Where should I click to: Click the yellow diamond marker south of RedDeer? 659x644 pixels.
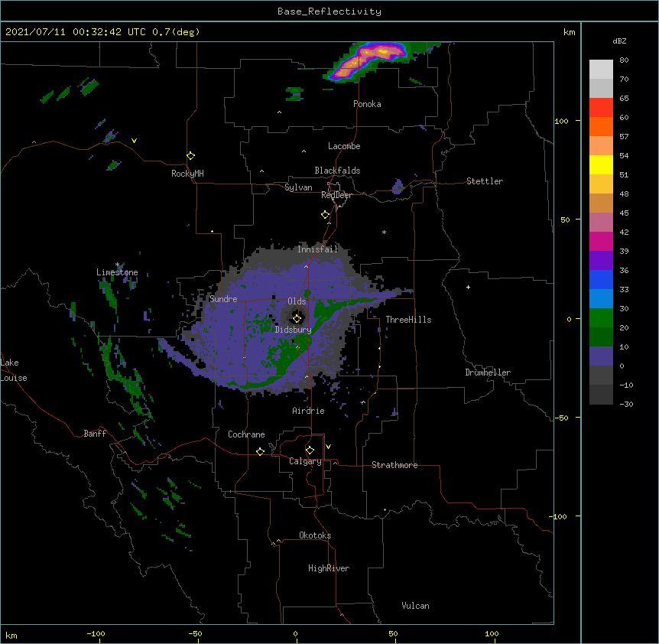pos(325,214)
